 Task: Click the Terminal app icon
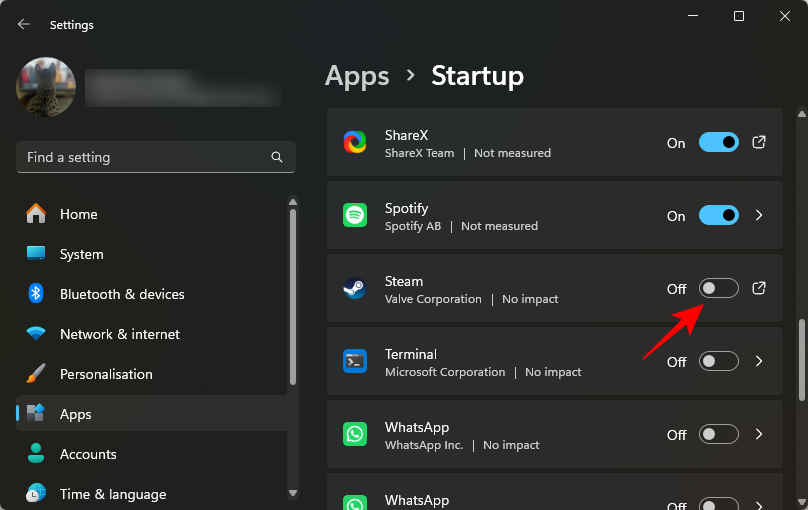355,361
